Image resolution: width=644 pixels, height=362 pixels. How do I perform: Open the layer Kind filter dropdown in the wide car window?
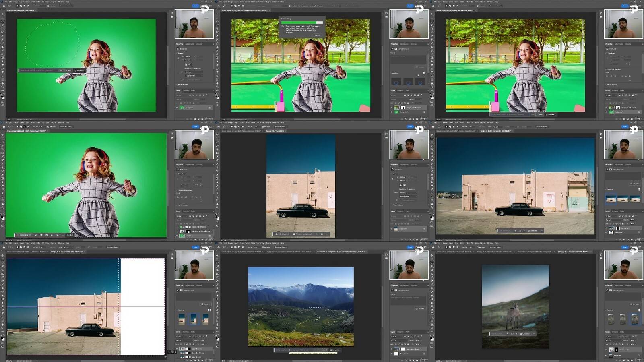[x=611, y=216]
